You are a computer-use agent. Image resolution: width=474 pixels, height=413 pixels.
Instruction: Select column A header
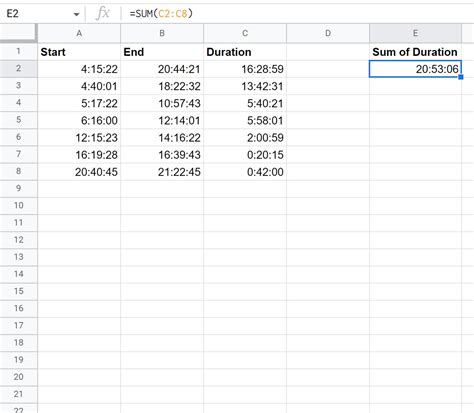click(x=79, y=33)
